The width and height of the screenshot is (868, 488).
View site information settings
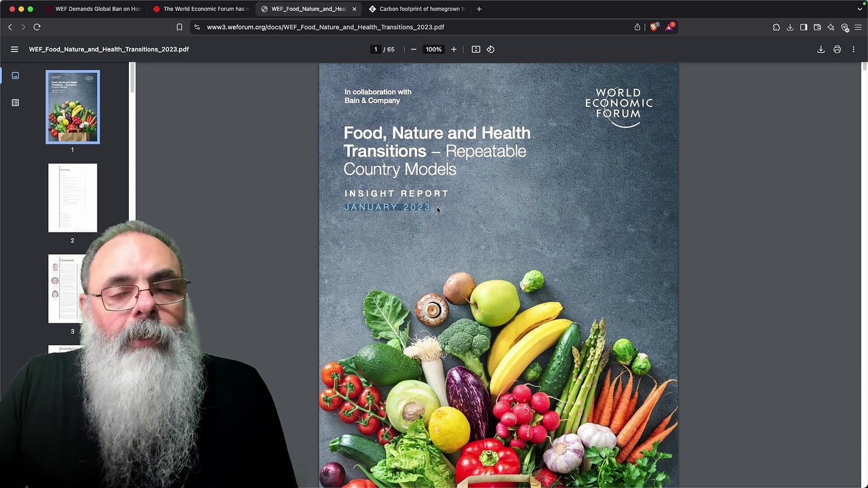pos(197,27)
